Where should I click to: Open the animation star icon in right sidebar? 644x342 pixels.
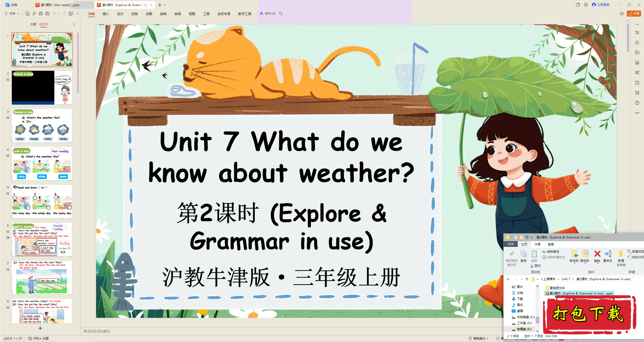[637, 42]
